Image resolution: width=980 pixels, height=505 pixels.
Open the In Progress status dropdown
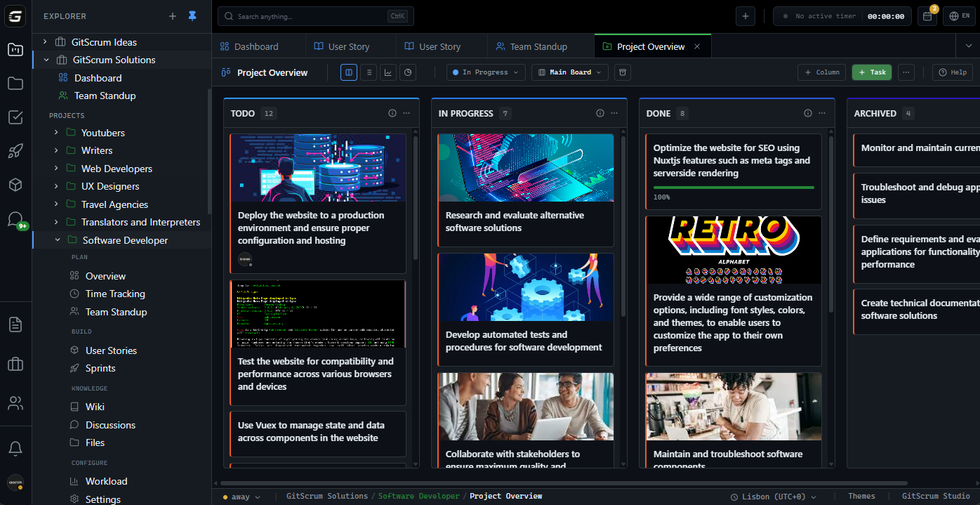point(485,72)
